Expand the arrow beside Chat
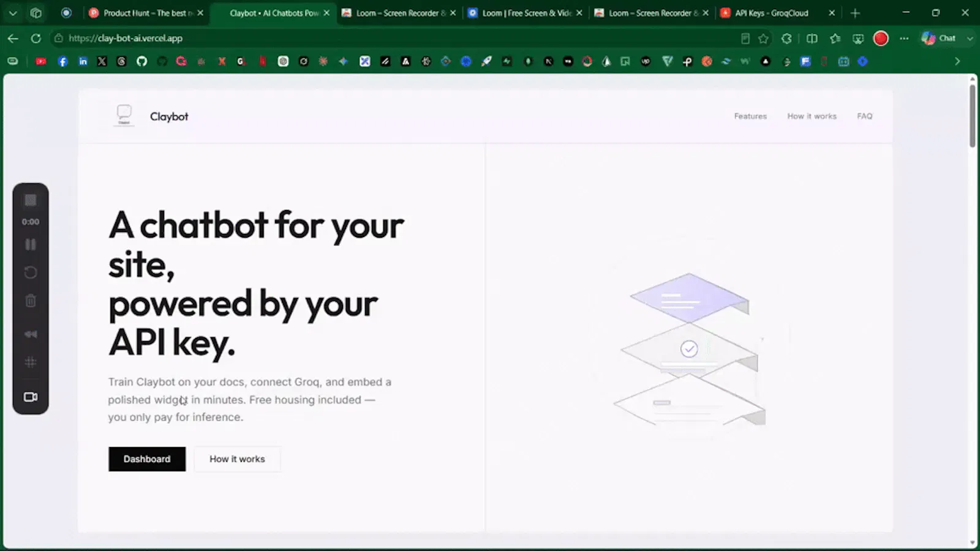The image size is (980, 551). [x=970, y=38]
